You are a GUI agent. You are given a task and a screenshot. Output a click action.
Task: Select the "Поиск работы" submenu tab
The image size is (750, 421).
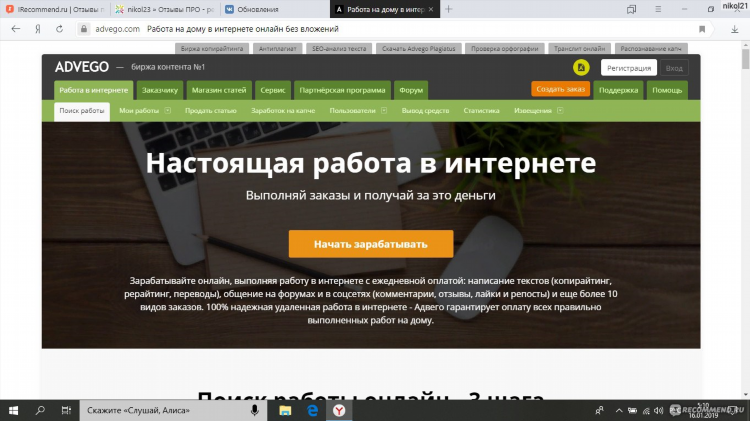point(82,111)
